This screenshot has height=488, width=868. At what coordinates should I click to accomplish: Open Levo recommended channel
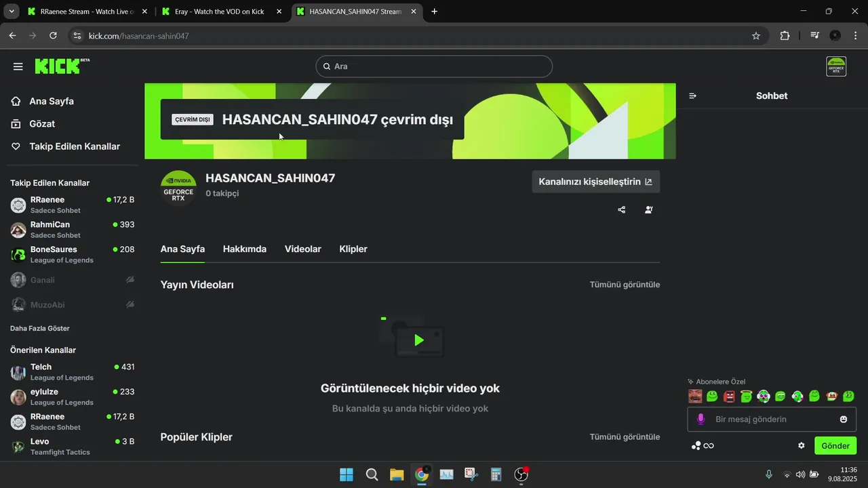tap(72, 446)
